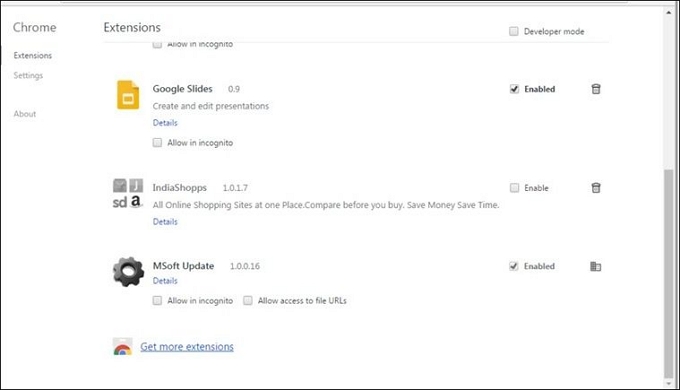680x390 pixels.
Task: Click version number 1.0.1.7
Action: (x=235, y=188)
